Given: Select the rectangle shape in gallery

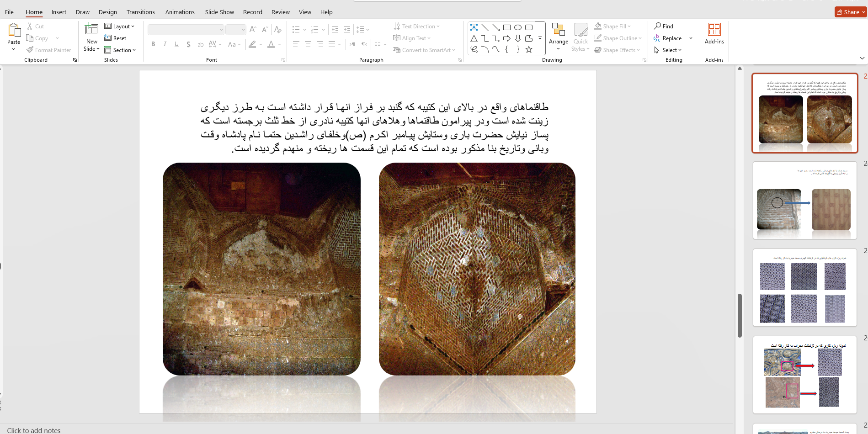Looking at the screenshot, I should [x=507, y=27].
